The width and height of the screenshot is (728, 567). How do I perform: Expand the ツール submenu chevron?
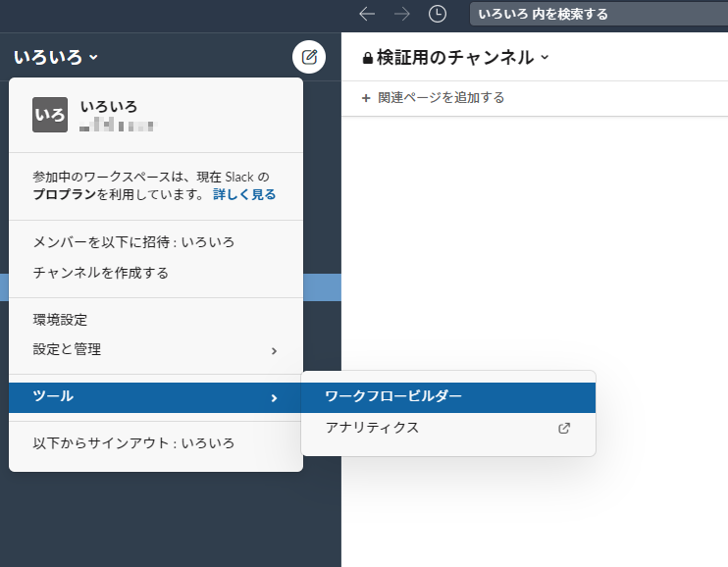point(274,398)
